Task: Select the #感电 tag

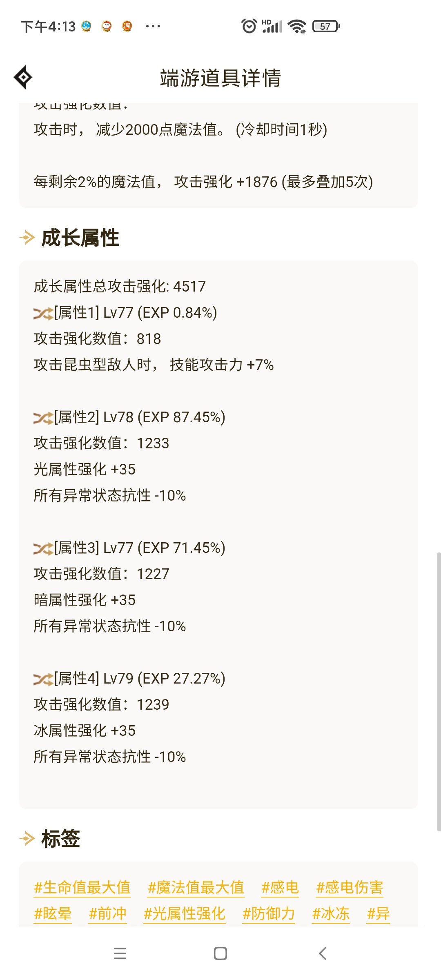Action: coord(280,887)
